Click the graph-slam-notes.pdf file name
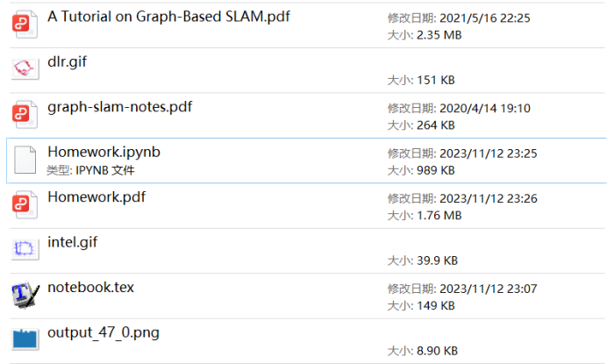607x364 pixels. coord(119,107)
